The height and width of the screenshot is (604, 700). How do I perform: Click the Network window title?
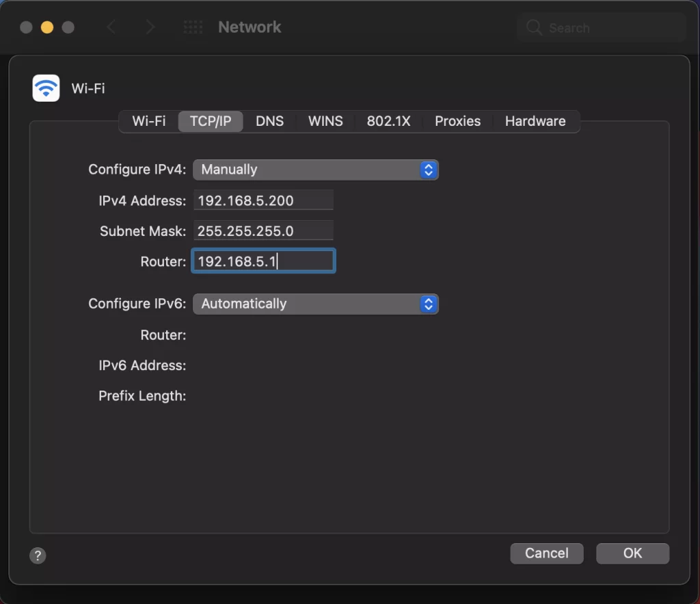coord(250,27)
